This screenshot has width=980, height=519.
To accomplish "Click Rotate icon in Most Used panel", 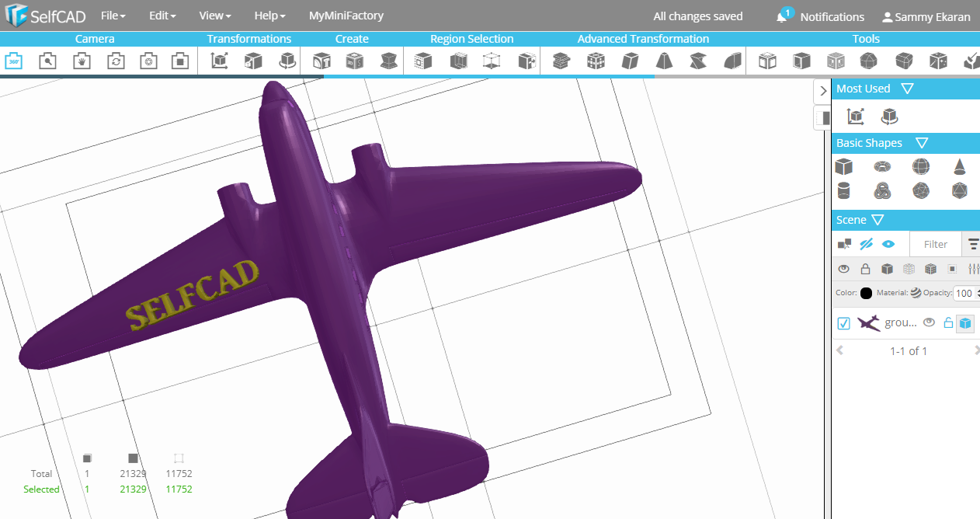I will [889, 117].
